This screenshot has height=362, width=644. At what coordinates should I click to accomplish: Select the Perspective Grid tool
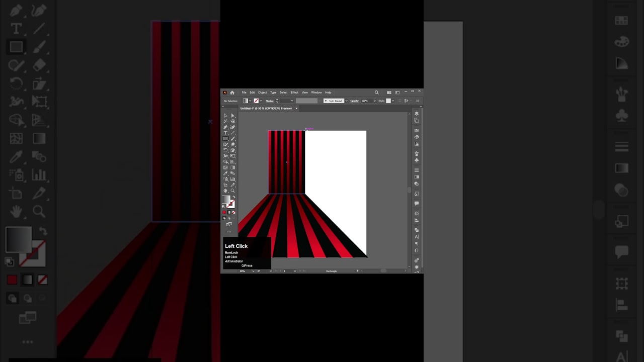[x=233, y=162]
